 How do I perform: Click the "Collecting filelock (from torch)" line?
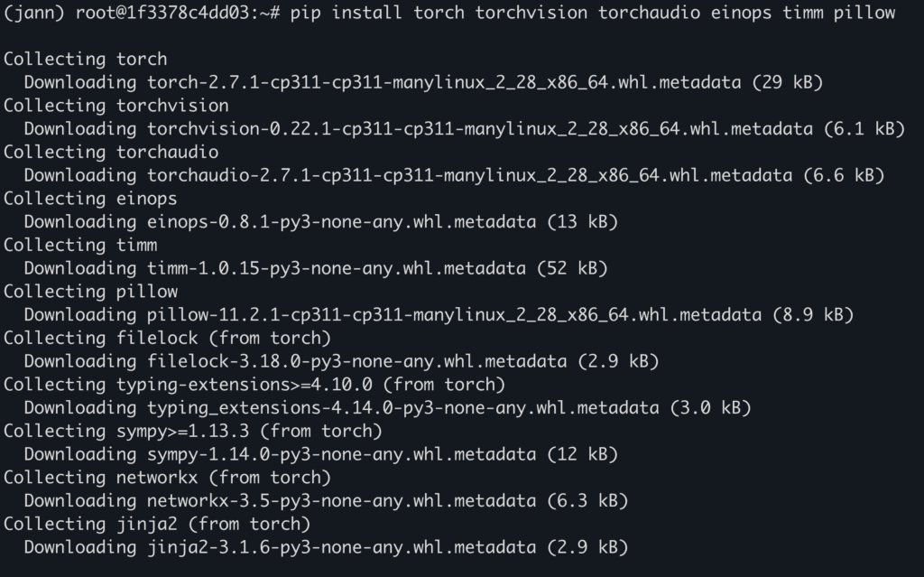[167, 339]
